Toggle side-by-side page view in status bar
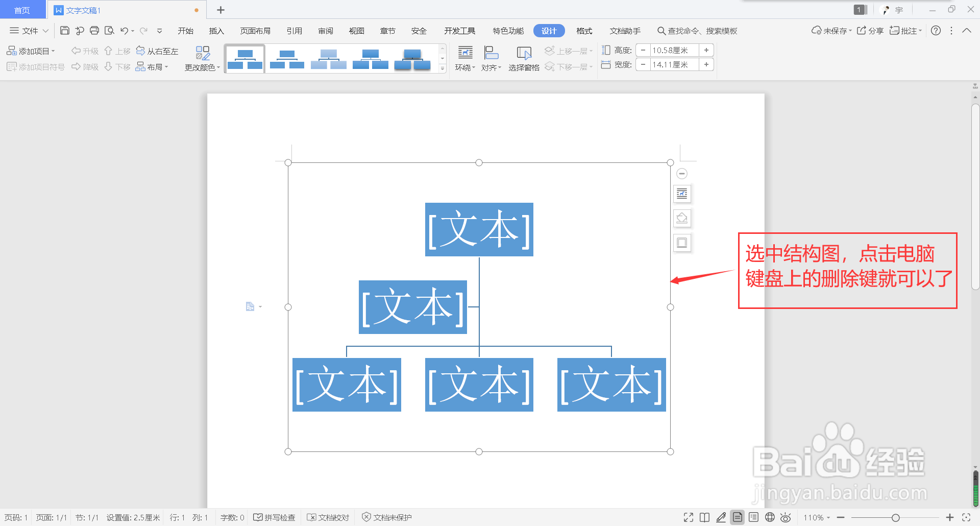Screen dimensions: 980x526 [x=704, y=517]
